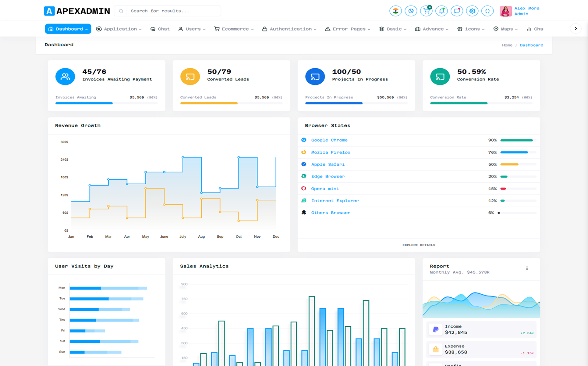Click the Revenue Growth chart title

point(78,126)
